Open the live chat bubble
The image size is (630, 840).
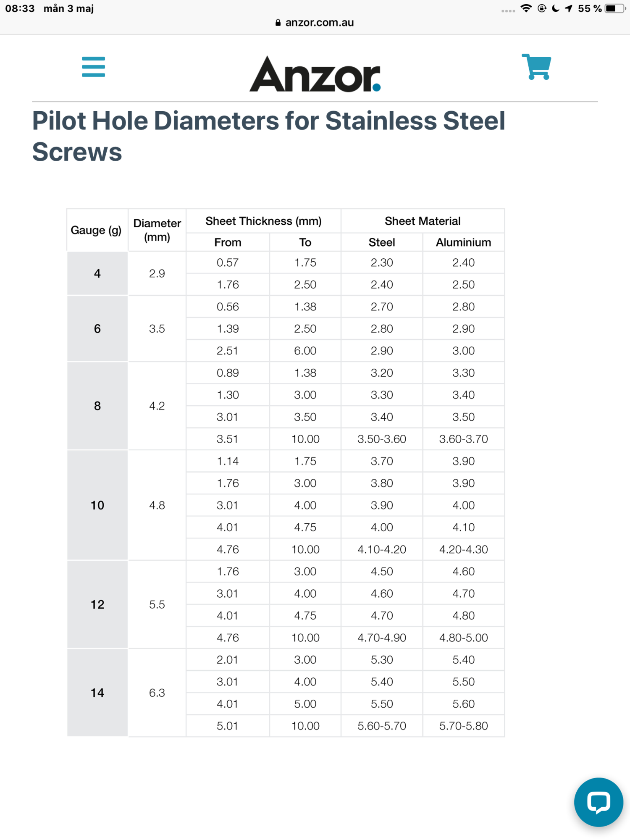pyautogui.click(x=598, y=802)
